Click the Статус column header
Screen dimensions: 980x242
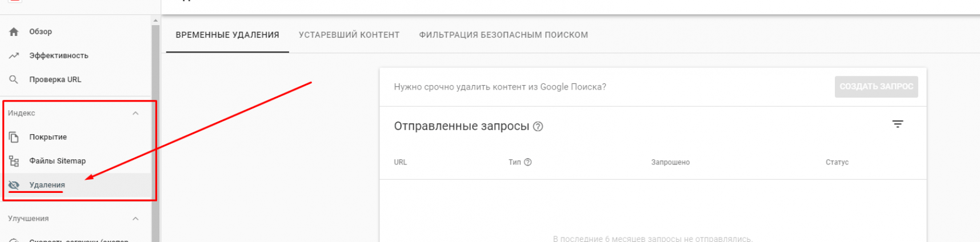pyautogui.click(x=837, y=163)
